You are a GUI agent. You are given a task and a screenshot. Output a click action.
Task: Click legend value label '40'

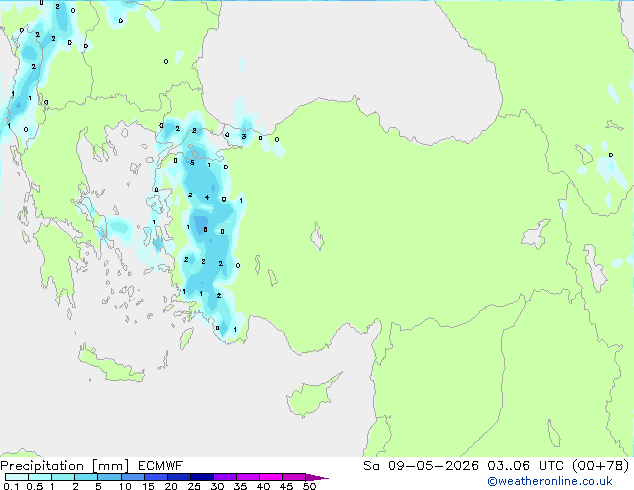click(263, 486)
